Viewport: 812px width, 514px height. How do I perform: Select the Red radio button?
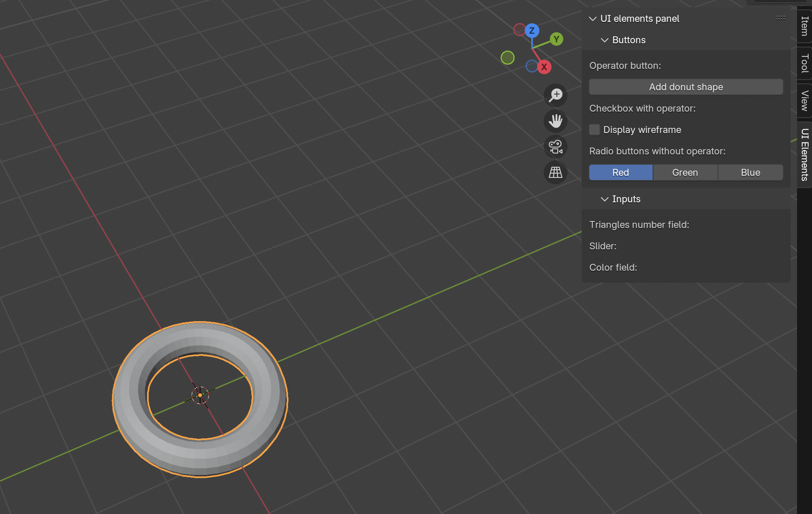click(x=621, y=172)
